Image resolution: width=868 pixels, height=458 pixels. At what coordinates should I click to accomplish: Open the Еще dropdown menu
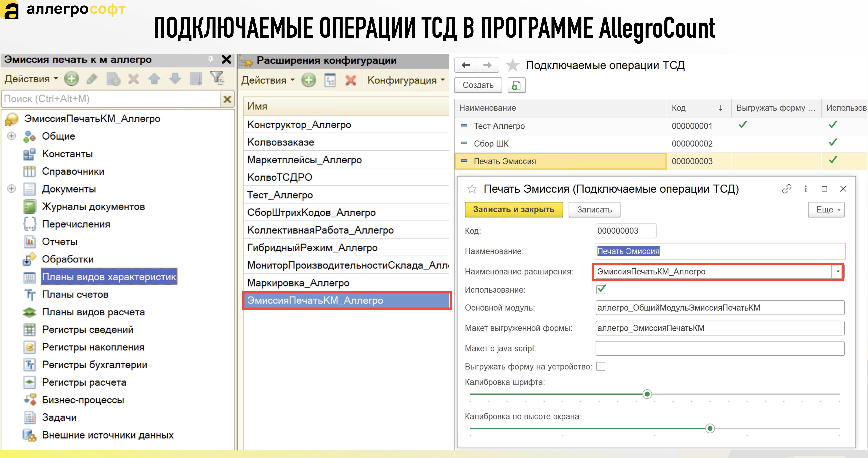826,210
